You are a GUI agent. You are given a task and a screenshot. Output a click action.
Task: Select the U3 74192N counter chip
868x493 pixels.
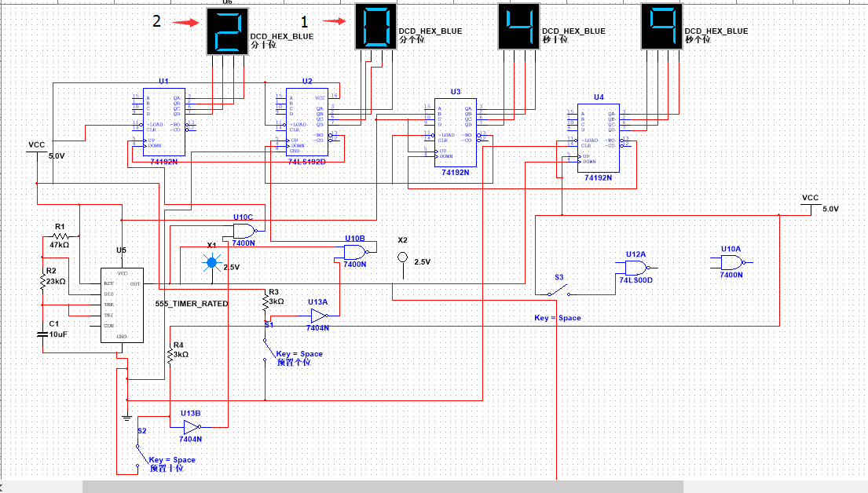pos(455,133)
